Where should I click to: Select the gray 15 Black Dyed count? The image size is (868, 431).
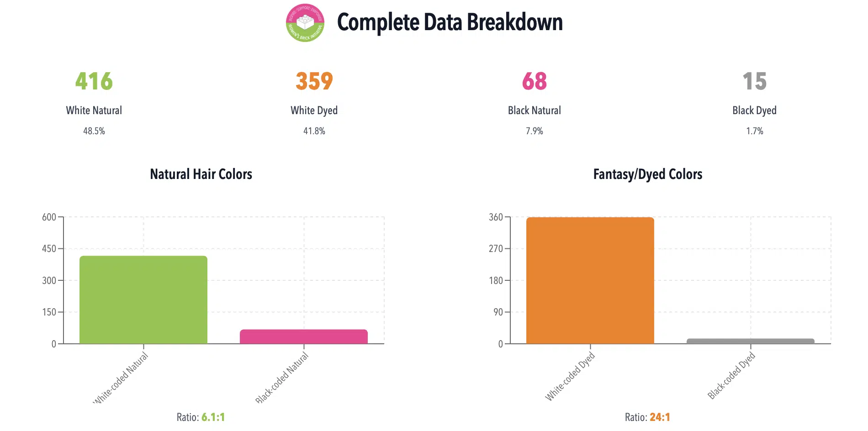754,81
